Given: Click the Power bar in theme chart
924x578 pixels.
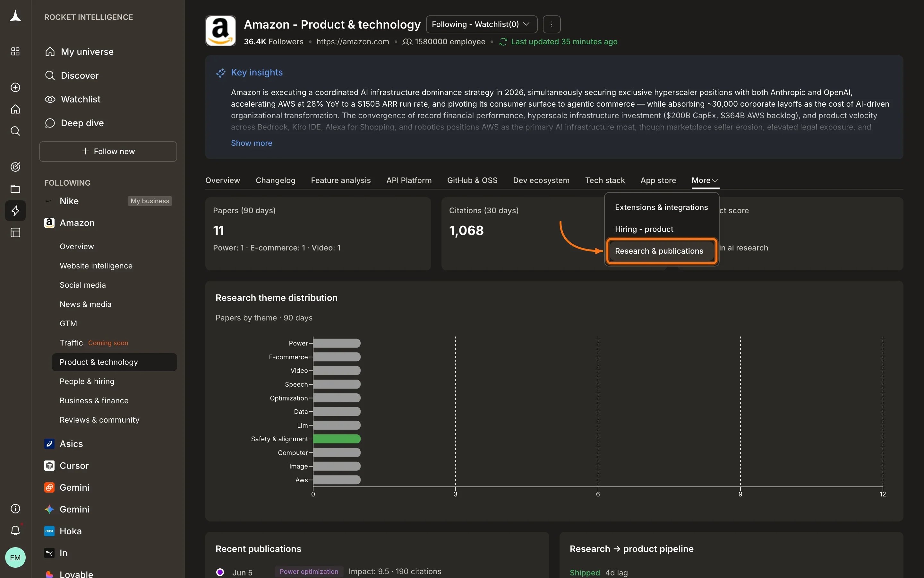Looking at the screenshot, I should (337, 343).
